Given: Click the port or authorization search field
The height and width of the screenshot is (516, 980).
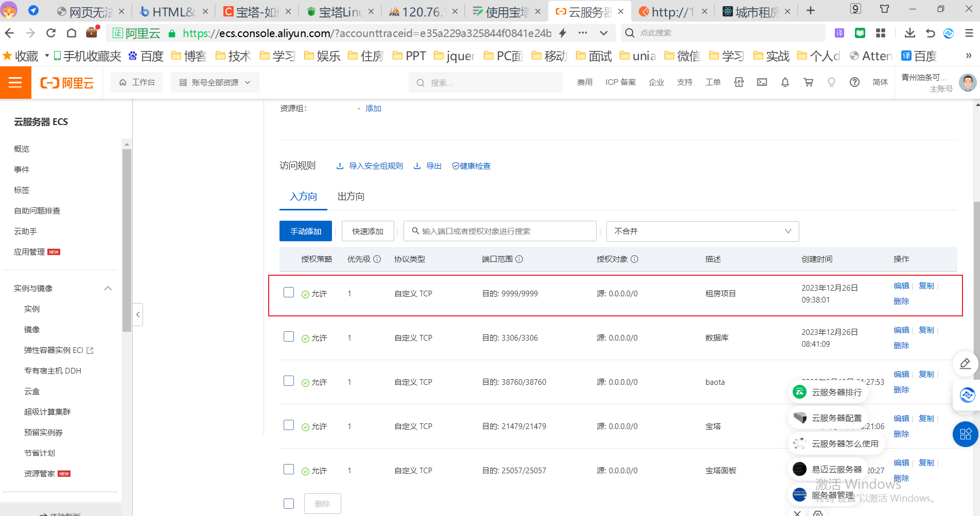Looking at the screenshot, I should 500,232.
